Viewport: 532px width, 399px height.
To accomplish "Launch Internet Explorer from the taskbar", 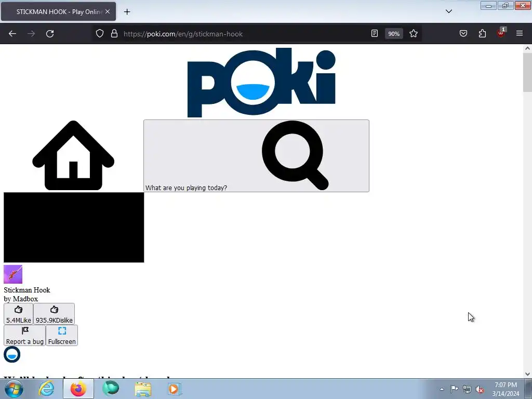I will 46,389.
